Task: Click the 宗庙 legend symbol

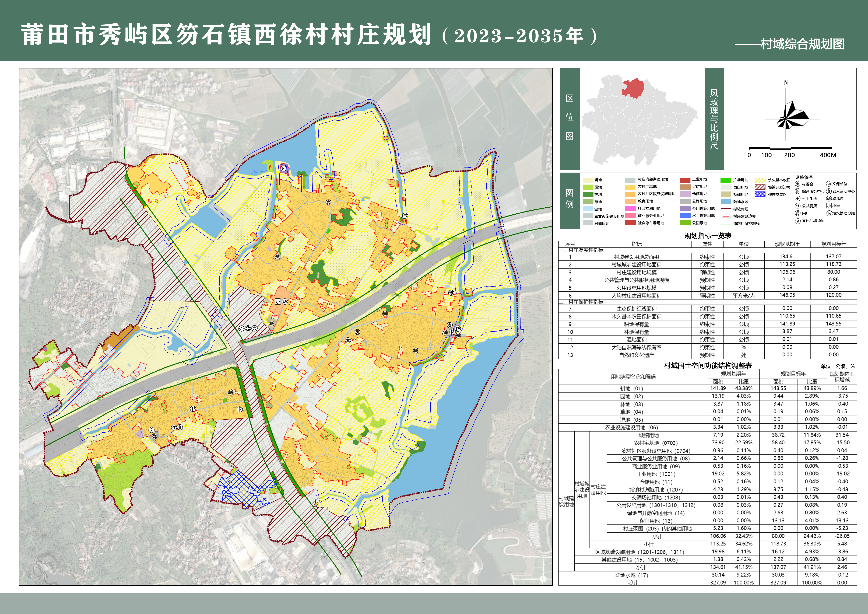Action: [x=798, y=213]
